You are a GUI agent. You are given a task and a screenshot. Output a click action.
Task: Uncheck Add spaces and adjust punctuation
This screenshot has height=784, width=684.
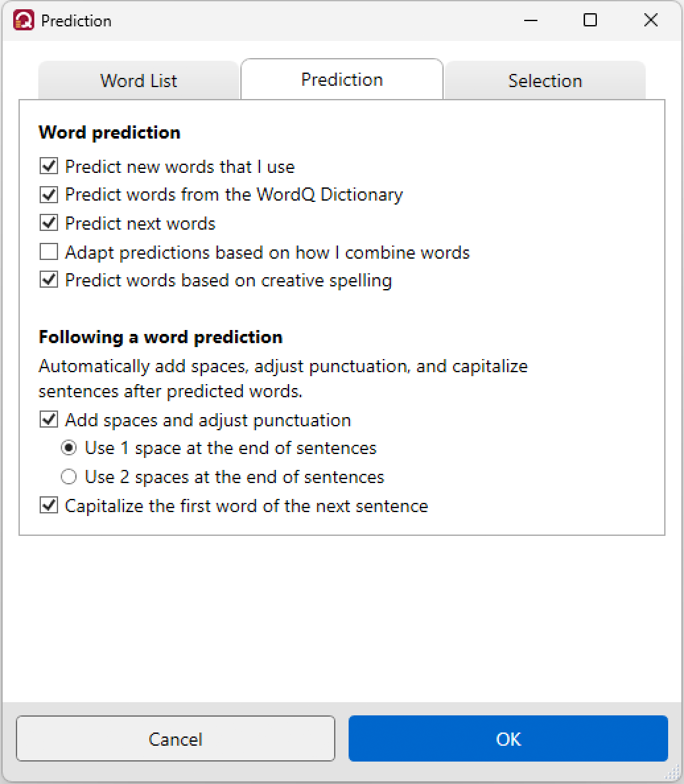point(49,420)
